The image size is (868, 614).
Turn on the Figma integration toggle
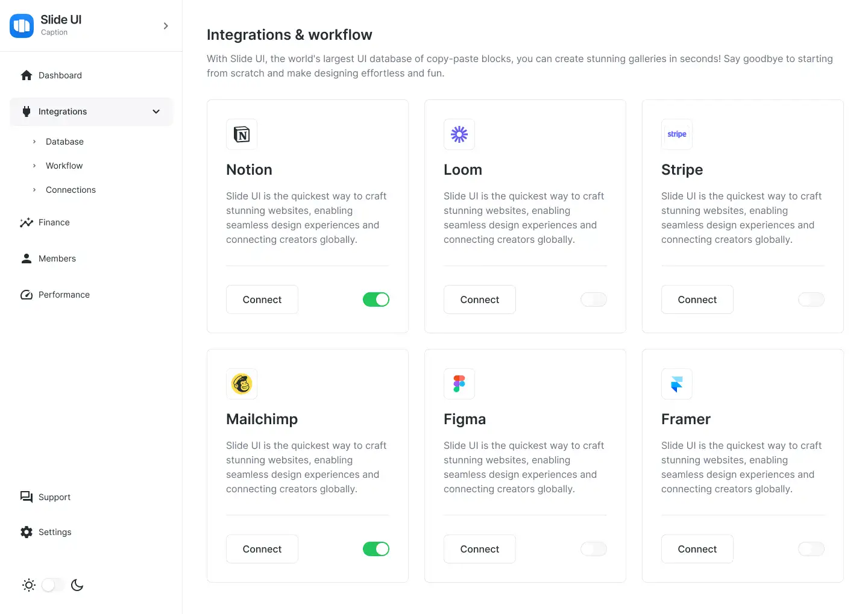pos(594,549)
